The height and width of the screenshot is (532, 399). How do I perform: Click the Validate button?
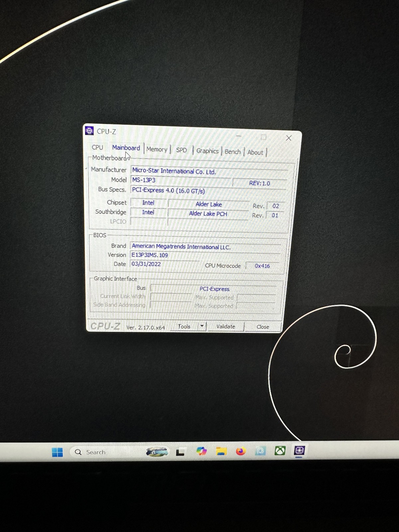[x=226, y=327]
